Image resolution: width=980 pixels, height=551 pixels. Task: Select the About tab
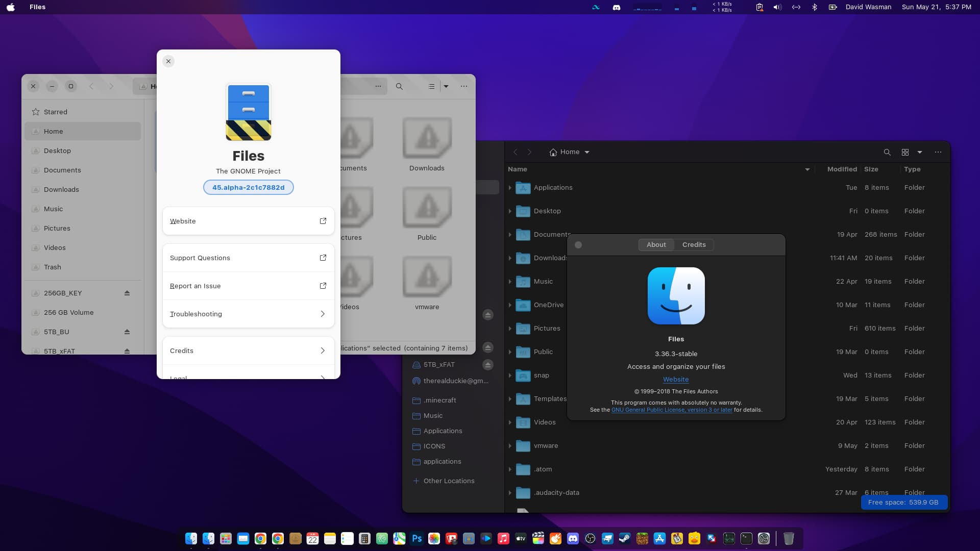(x=656, y=245)
